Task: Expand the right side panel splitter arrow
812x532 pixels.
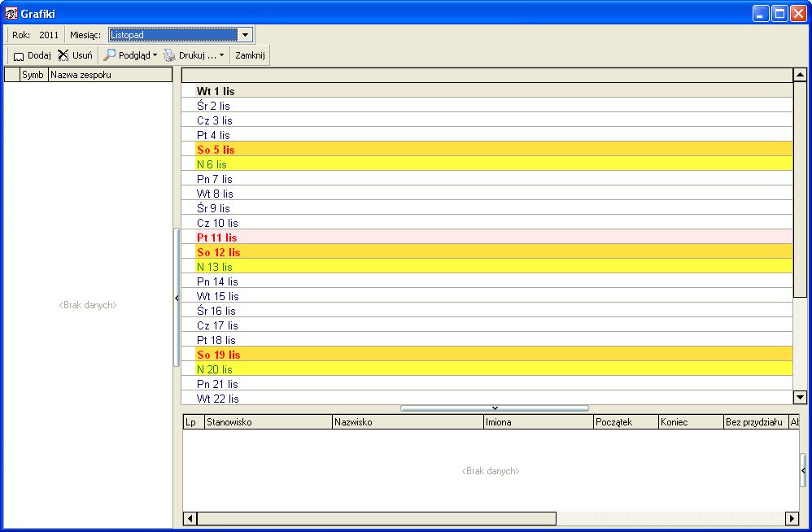Action: pos(803,470)
